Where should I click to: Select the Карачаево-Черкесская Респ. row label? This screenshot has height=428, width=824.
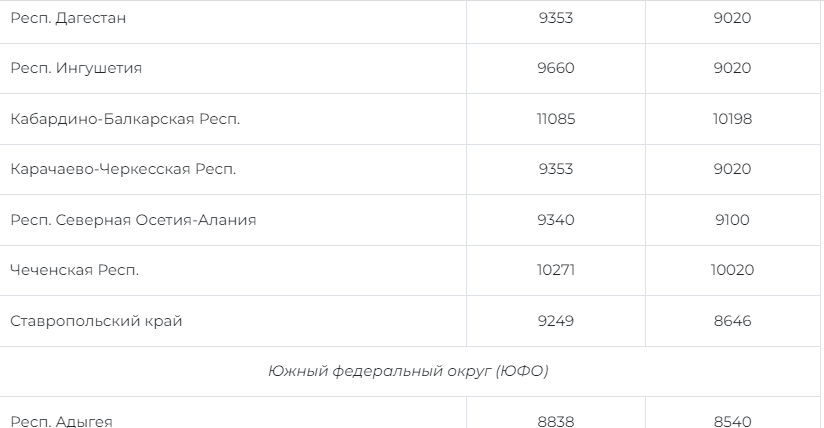point(123,169)
